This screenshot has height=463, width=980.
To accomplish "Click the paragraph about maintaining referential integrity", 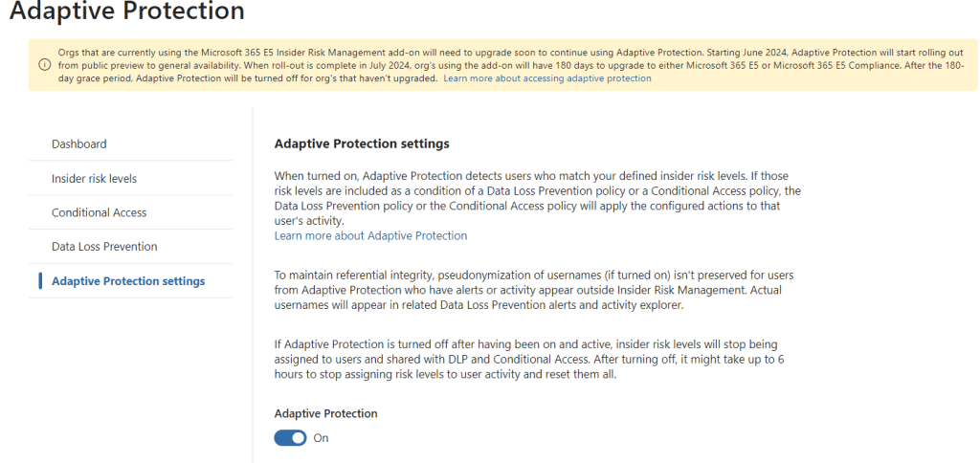I will coord(533,291).
